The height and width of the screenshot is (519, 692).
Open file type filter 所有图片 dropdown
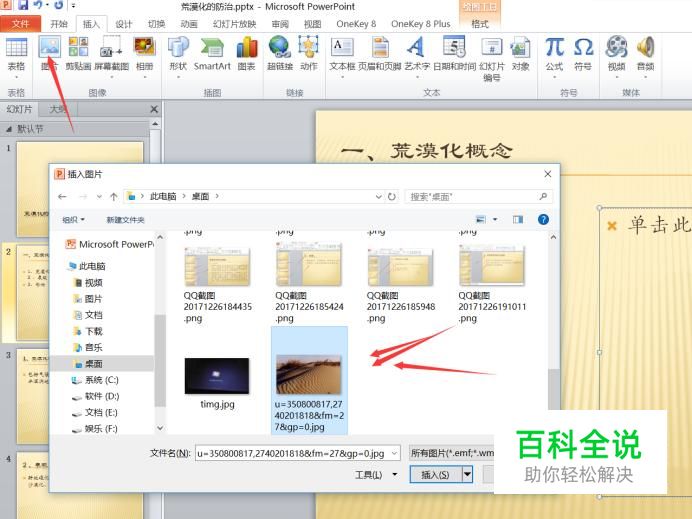tap(452, 453)
